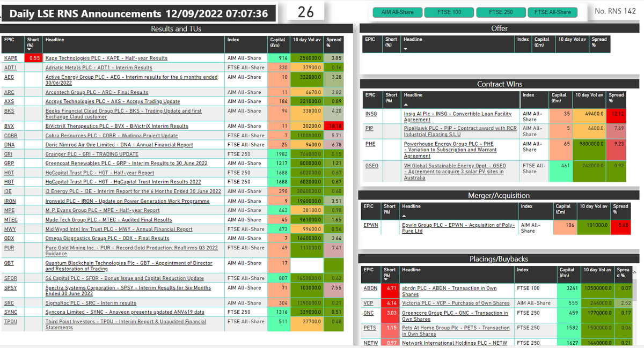Click the Placings/Buybacks scrollbar up arrow

(x=636, y=273)
